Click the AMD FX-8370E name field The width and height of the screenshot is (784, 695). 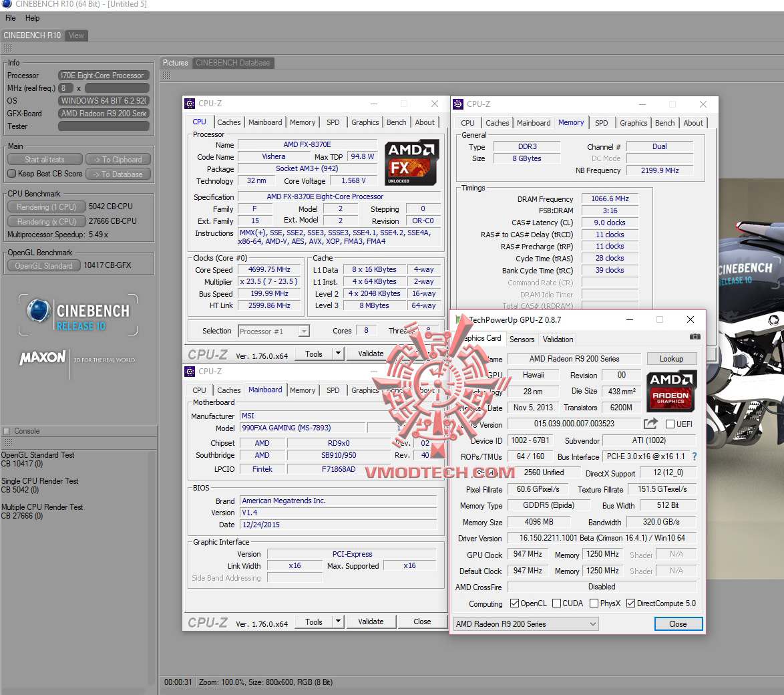click(x=307, y=144)
